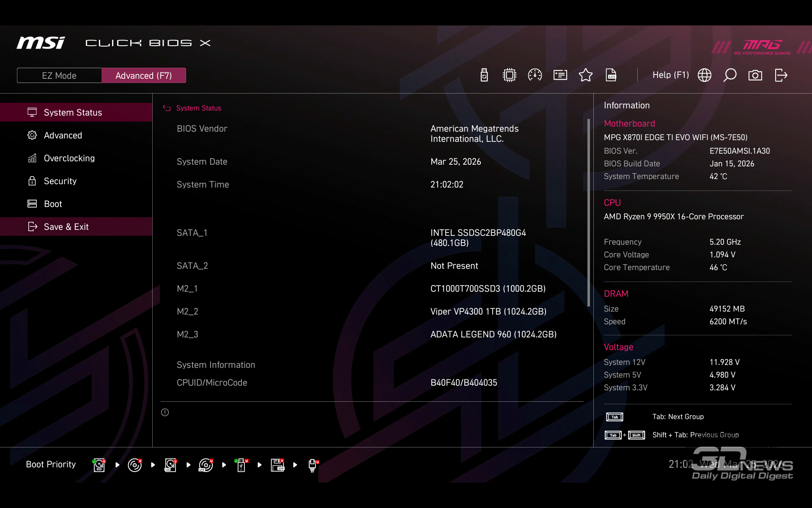Image resolution: width=812 pixels, height=508 pixels.
Task: Select USB key boot priority device
Action: [241, 465]
